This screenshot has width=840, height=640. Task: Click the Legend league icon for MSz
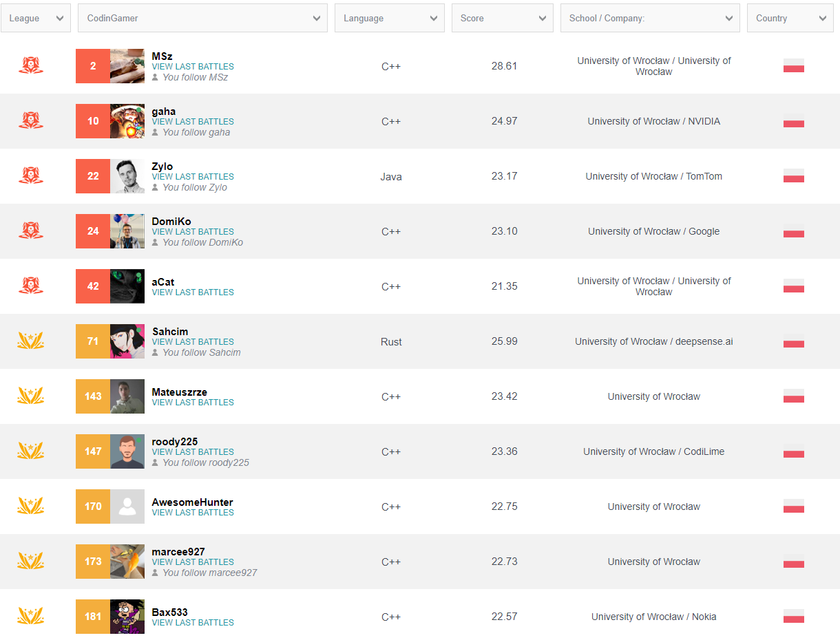(30, 65)
